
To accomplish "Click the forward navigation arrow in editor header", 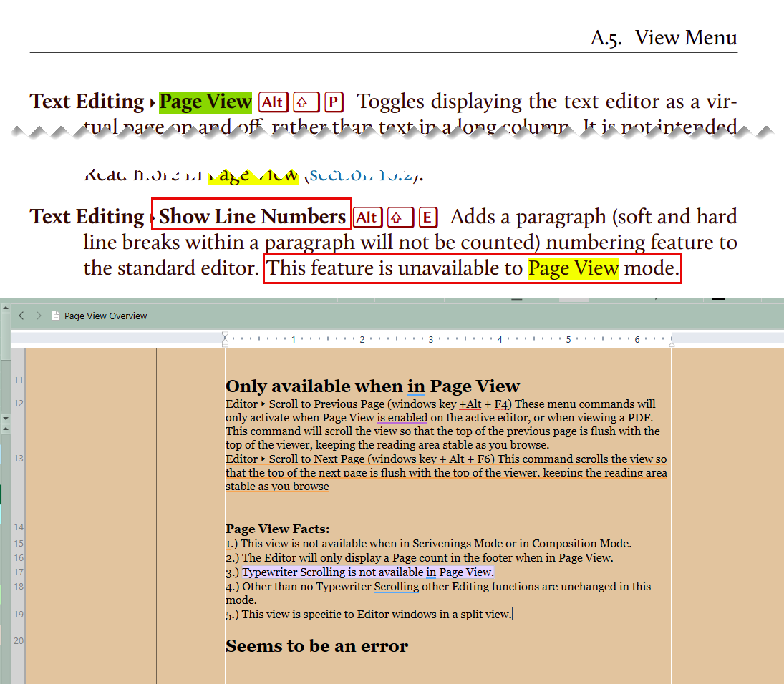I will [x=39, y=316].
